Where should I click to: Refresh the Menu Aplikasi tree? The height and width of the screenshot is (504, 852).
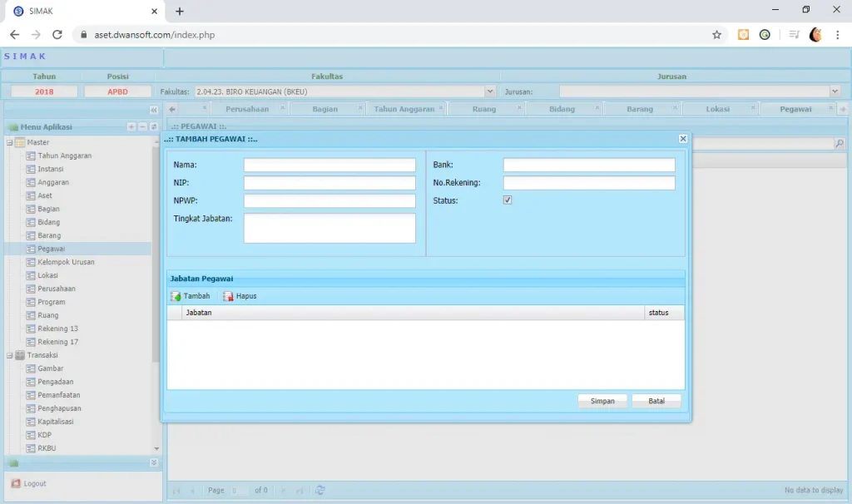[154, 126]
